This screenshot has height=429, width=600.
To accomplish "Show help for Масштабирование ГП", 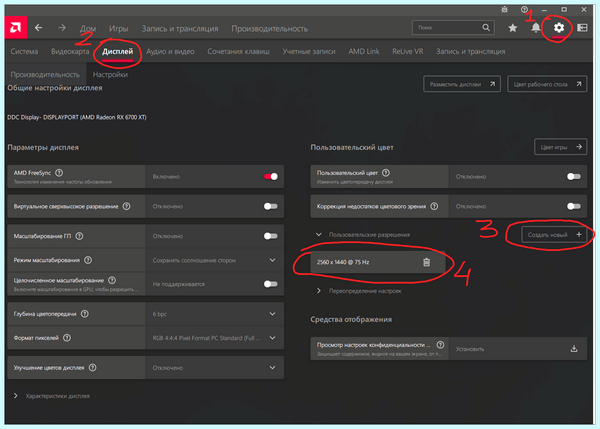I will (79, 236).
